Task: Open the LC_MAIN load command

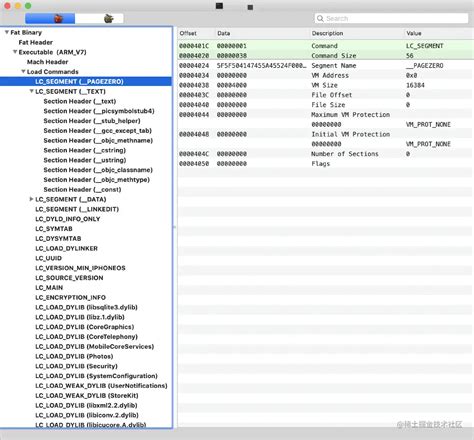Action: point(49,288)
